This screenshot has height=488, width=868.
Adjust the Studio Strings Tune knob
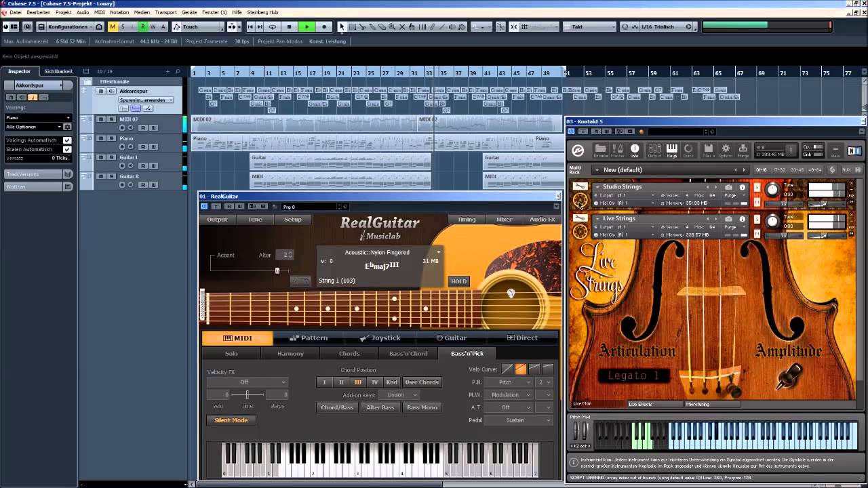click(x=772, y=190)
